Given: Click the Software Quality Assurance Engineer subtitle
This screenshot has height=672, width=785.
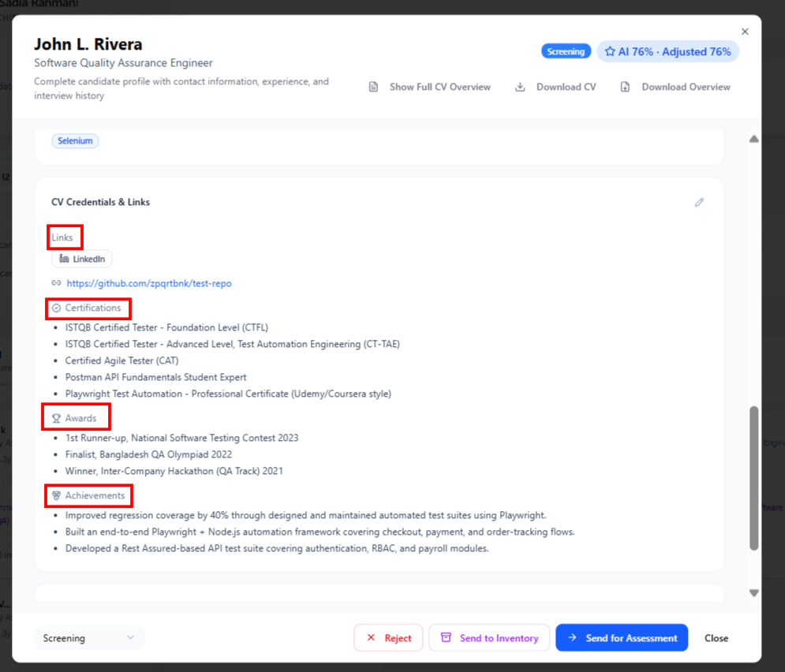Looking at the screenshot, I should click(123, 63).
